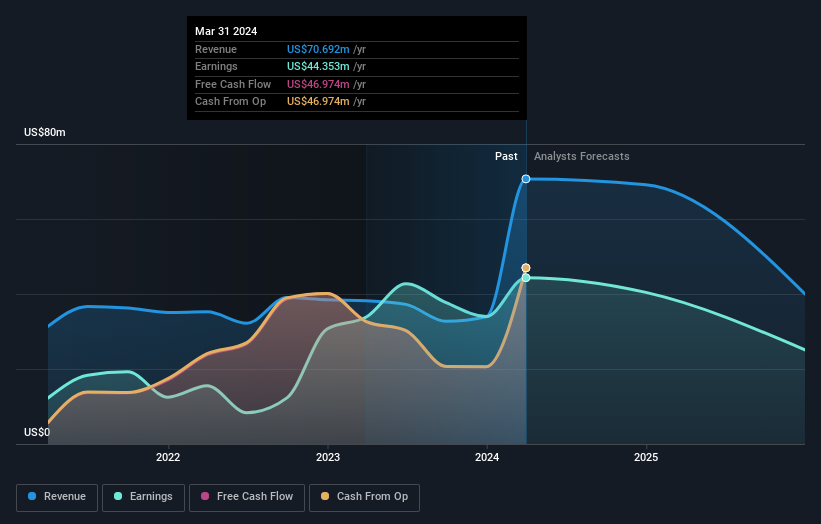Toggle the Revenue legend button
This screenshot has width=821, height=524.
tap(57, 497)
